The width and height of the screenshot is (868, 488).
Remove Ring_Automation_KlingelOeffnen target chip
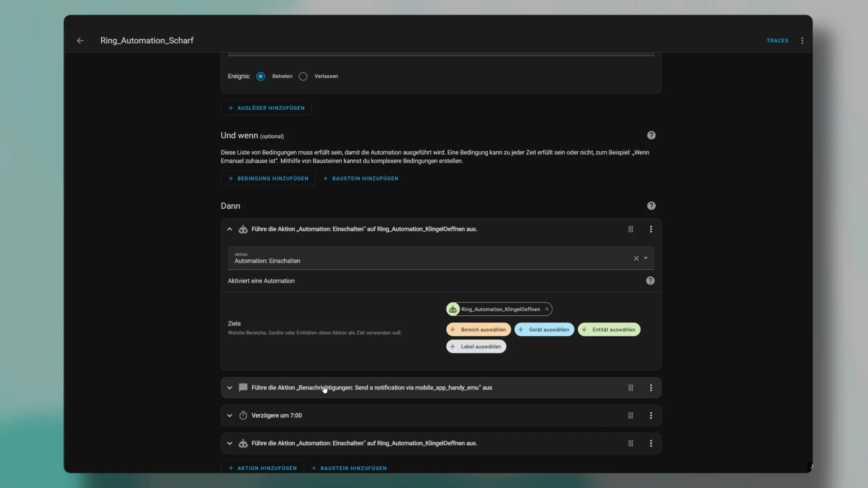(x=547, y=309)
